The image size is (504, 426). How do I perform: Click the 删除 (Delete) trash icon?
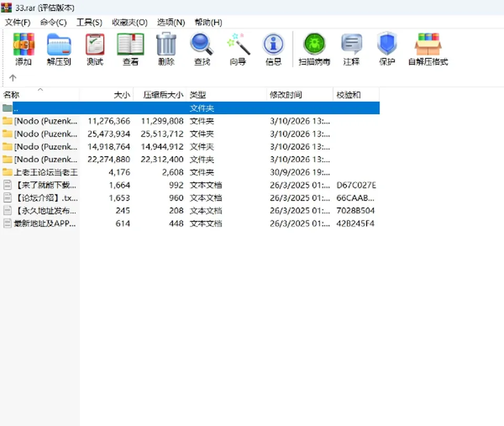click(166, 49)
